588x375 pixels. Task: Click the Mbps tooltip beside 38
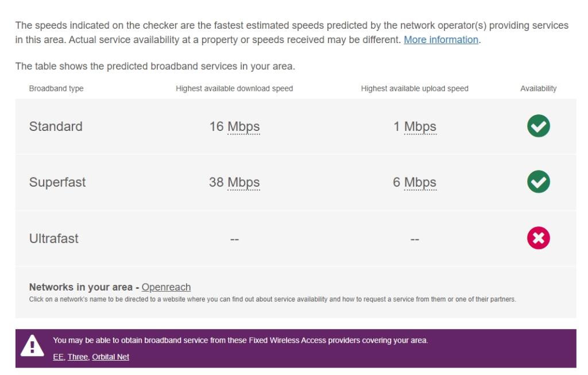[x=244, y=182]
